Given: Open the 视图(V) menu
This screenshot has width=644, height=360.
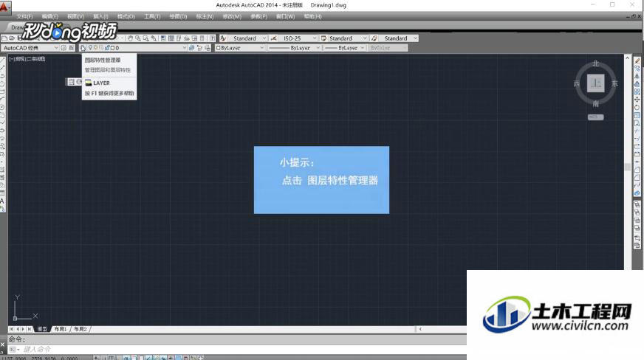Looking at the screenshot, I should pos(75,16).
